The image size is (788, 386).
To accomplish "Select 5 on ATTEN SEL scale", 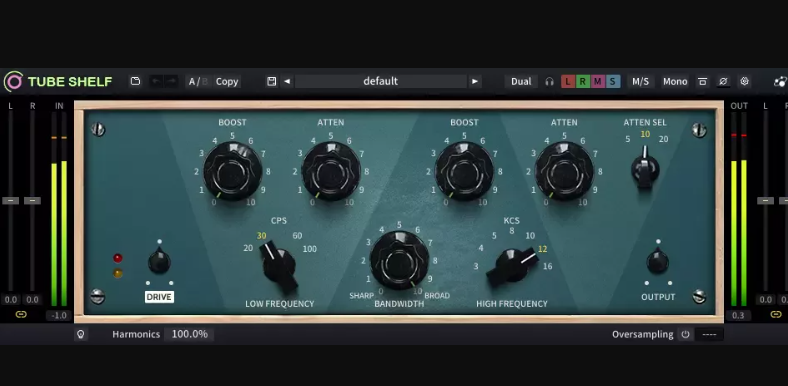I will 627,139.
